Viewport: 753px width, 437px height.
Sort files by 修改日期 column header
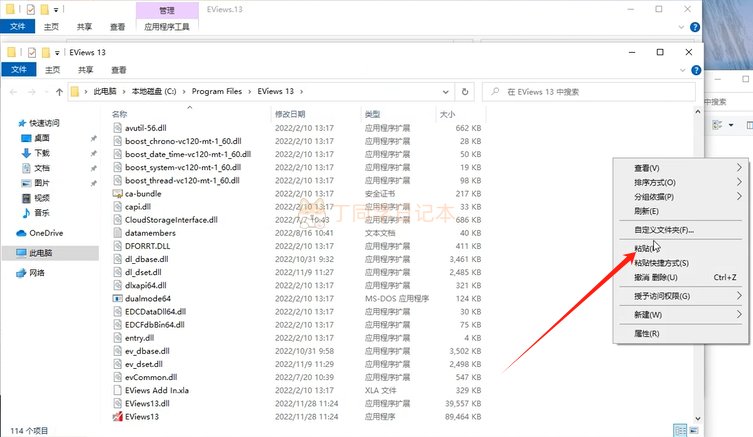290,114
